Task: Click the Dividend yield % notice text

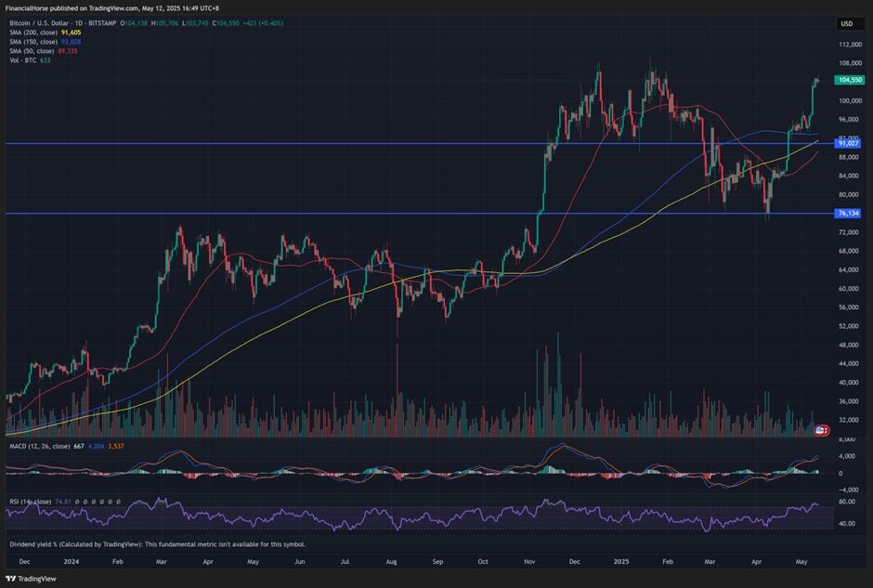Action: 158,543
